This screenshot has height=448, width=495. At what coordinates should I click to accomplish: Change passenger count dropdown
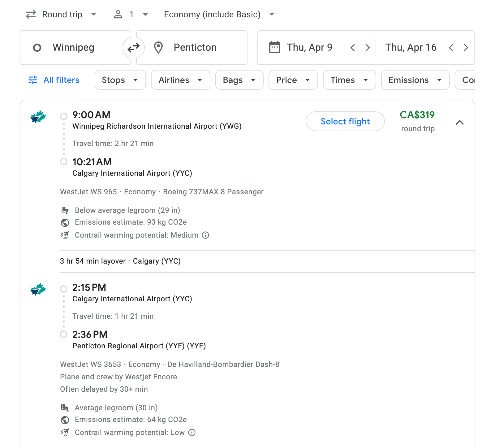(x=131, y=15)
